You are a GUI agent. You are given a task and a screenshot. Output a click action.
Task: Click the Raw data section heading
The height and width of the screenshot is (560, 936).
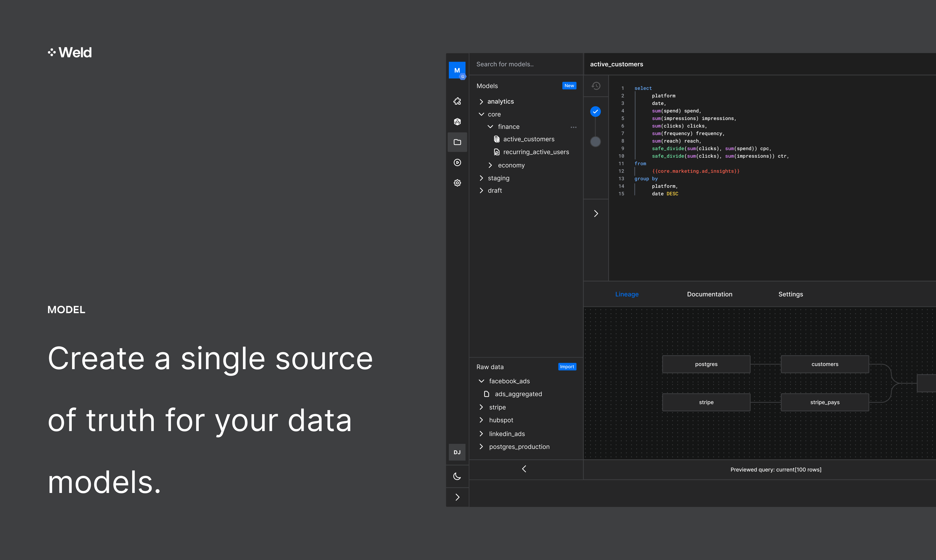click(490, 367)
